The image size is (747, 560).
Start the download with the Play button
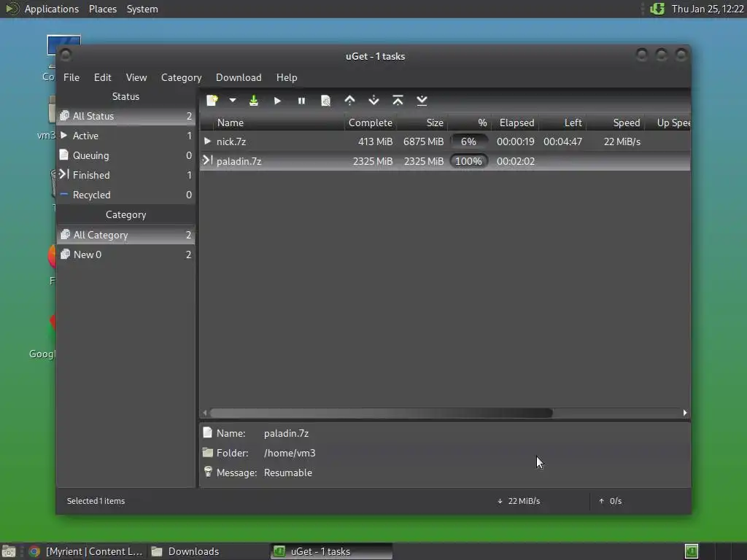(x=277, y=101)
